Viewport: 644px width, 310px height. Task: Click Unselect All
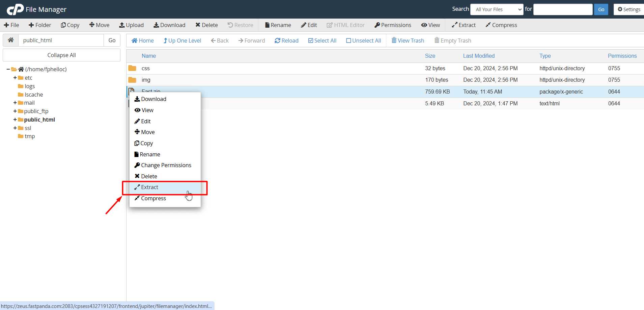click(x=363, y=40)
